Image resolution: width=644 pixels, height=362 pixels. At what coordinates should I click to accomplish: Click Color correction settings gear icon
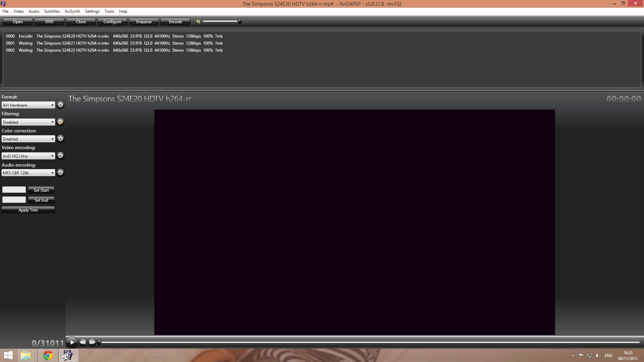[x=60, y=139]
